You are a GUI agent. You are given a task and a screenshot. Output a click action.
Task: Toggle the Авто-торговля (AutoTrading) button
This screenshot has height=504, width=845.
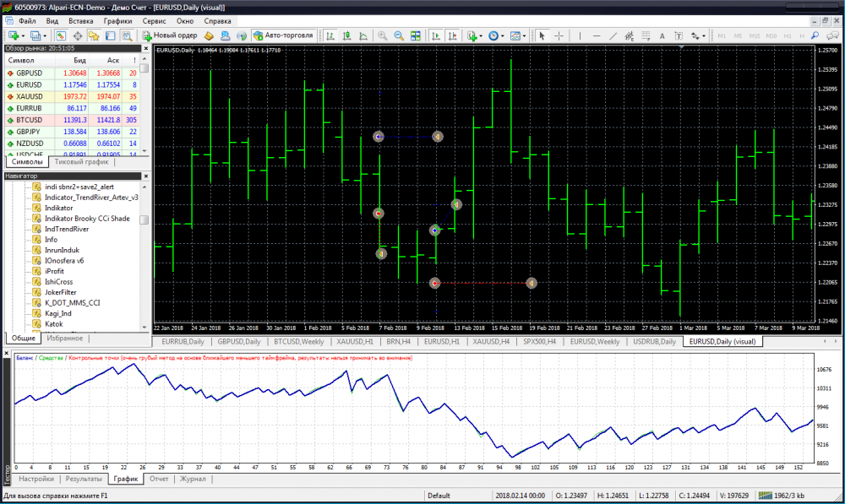283,35
